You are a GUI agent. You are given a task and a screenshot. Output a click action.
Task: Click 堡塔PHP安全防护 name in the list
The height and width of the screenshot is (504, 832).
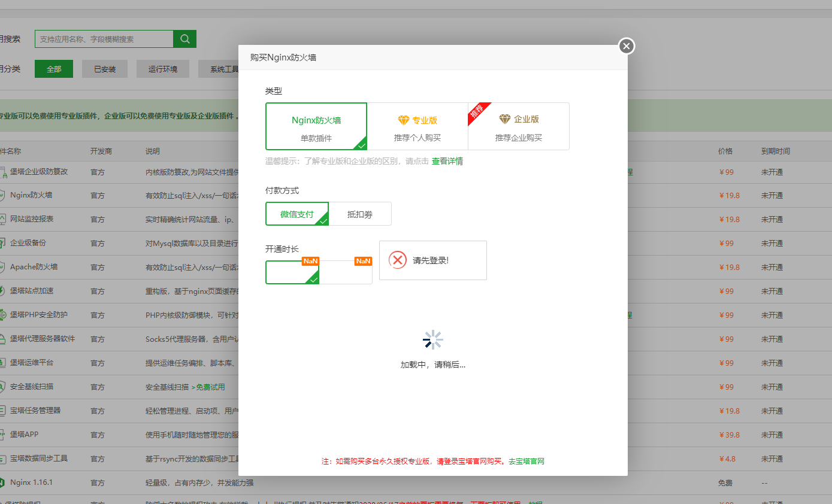(x=39, y=315)
